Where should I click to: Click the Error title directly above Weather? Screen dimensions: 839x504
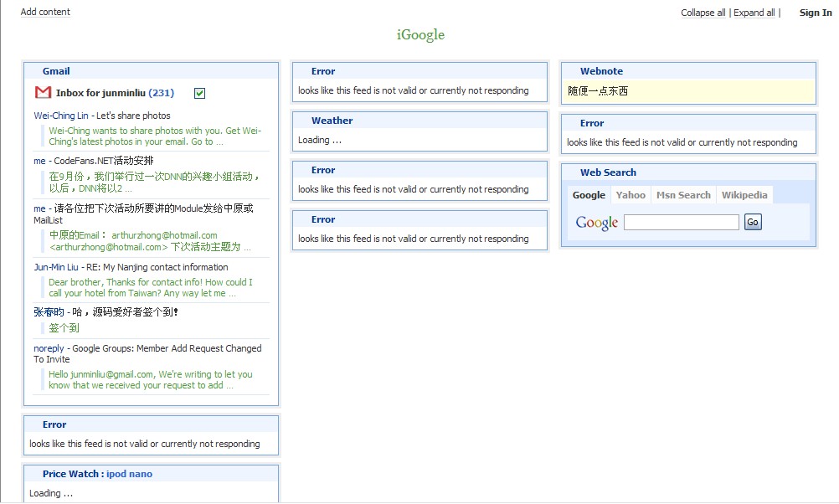click(323, 71)
